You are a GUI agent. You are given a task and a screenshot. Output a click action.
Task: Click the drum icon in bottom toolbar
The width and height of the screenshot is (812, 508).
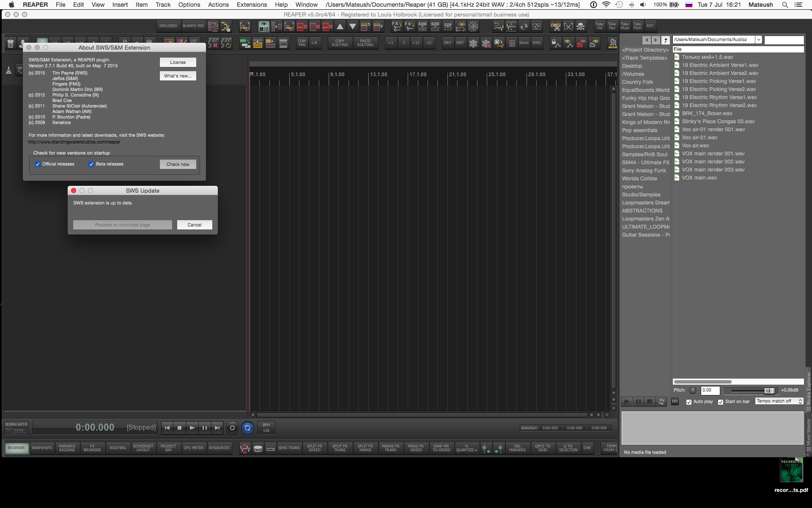coord(258,448)
